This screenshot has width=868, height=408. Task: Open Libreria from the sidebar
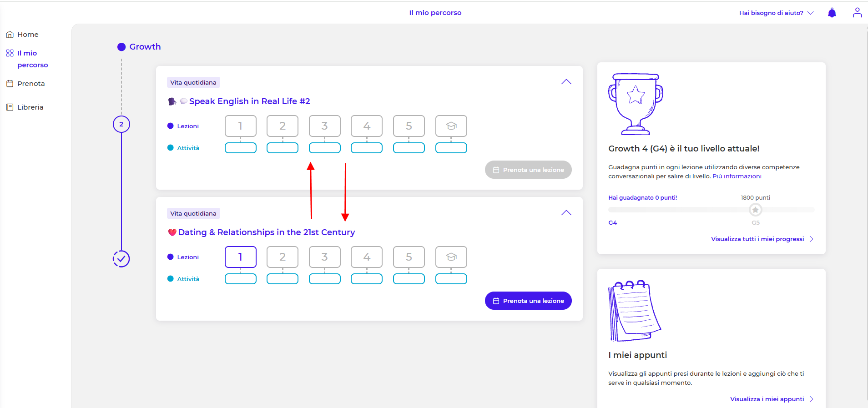pos(30,107)
